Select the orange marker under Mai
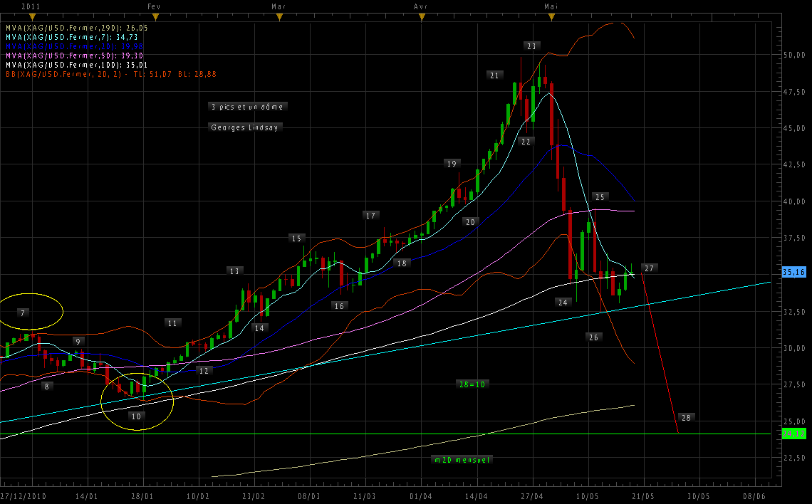This screenshot has height=504, width=812. pos(551,16)
